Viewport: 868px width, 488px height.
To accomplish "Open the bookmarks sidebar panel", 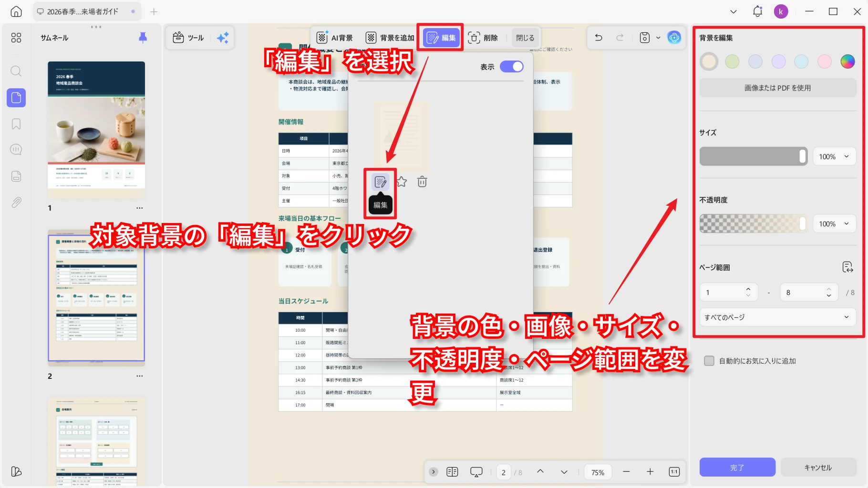I will click(16, 124).
